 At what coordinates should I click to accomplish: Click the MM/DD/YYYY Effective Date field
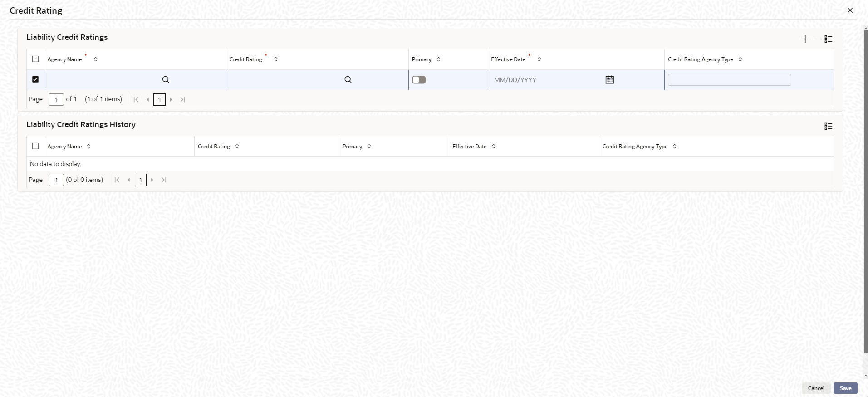pos(547,80)
